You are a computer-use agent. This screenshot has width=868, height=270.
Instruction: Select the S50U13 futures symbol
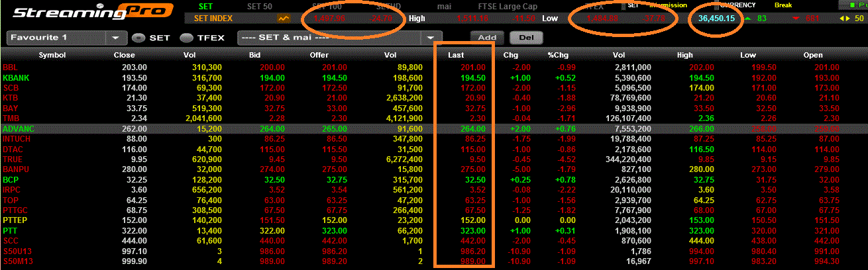(x=16, y=251)
